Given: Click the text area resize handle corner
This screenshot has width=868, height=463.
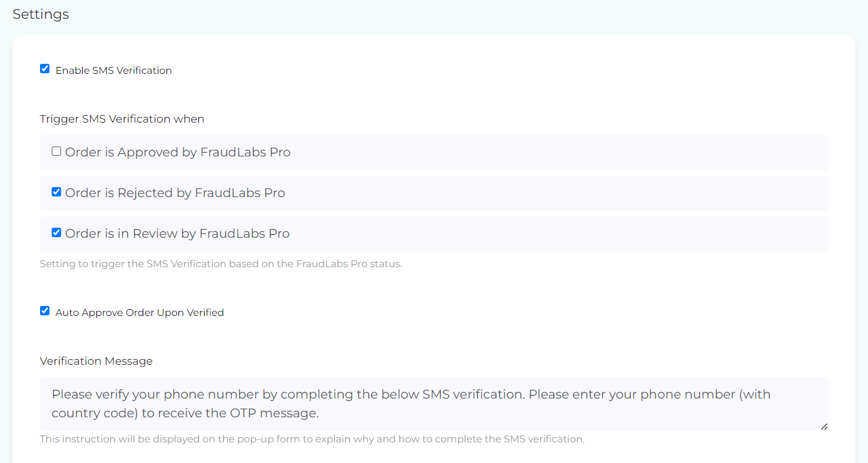Looking at the screenshot, I should pyautogui.click(x=824, y=426).
